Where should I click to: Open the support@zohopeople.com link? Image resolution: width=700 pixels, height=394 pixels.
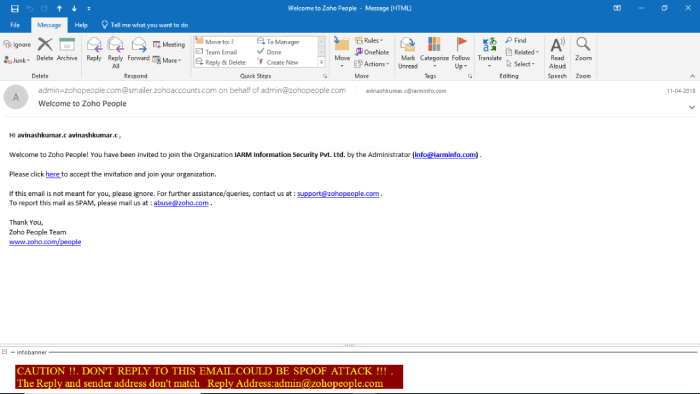338,193
